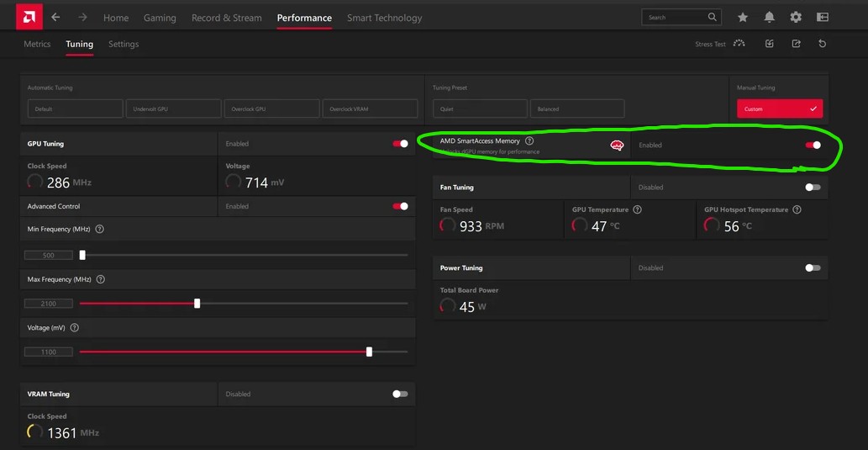The image size is (868, 450).
Task: Click the Min Frequency value box 500
Action: tap(49, 255)
